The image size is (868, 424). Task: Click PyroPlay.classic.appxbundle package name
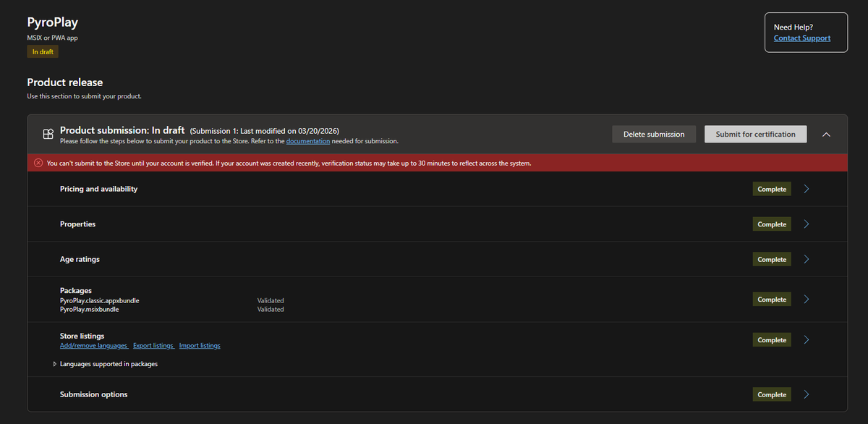(99, 300)
